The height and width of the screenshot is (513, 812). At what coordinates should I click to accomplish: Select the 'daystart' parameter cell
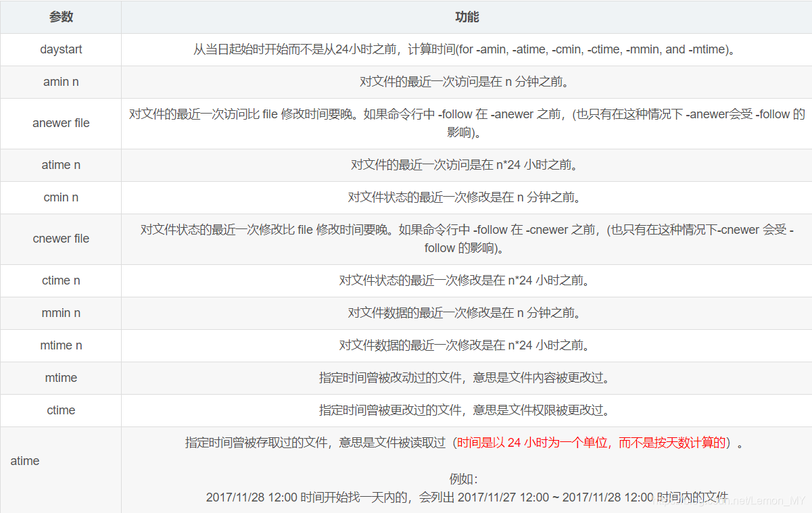pyautogui.click(x=61, y=49)
